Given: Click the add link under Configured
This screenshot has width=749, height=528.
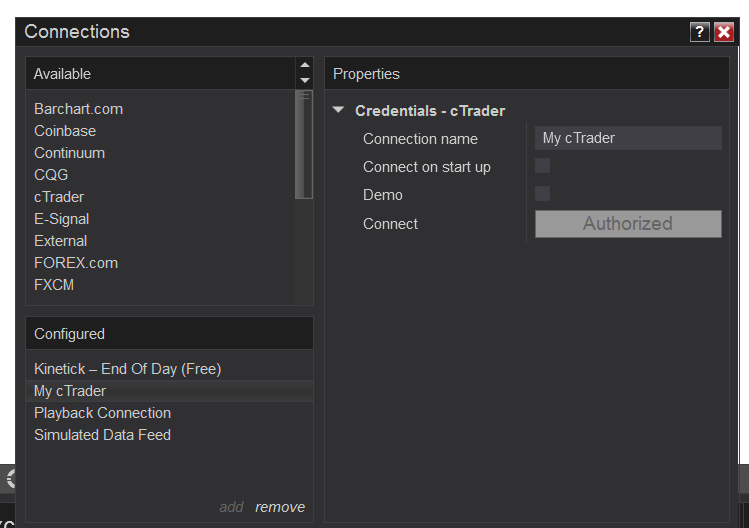Looking at the screenshot, I should 231,507.
